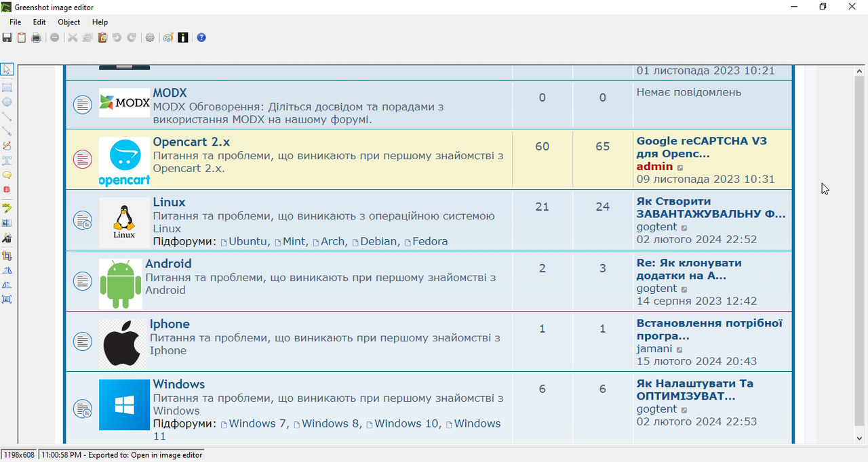Rotate image clockwise
The height and width of the screenshot is (462, 868).
[7, 285]
